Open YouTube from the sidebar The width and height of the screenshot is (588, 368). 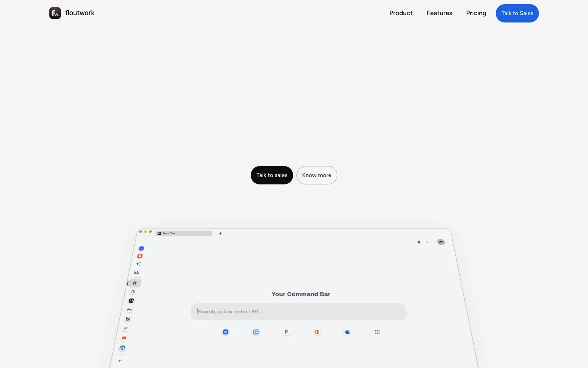pos(124,338)
